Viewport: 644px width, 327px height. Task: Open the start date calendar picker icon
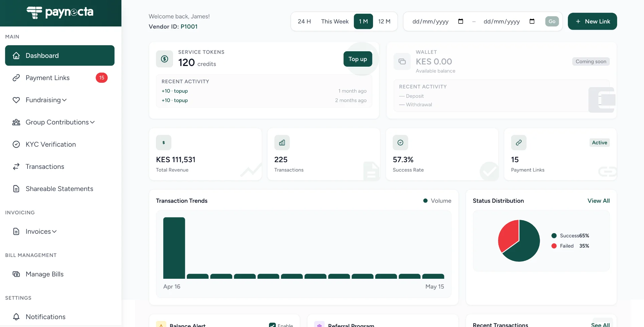pos(461,21)
